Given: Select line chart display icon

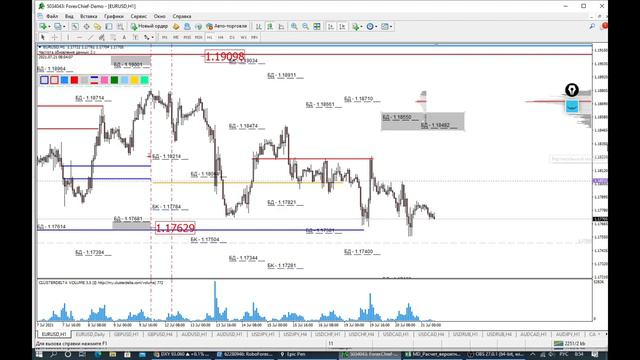Looking at the screenshot, I should coord(281,27).
